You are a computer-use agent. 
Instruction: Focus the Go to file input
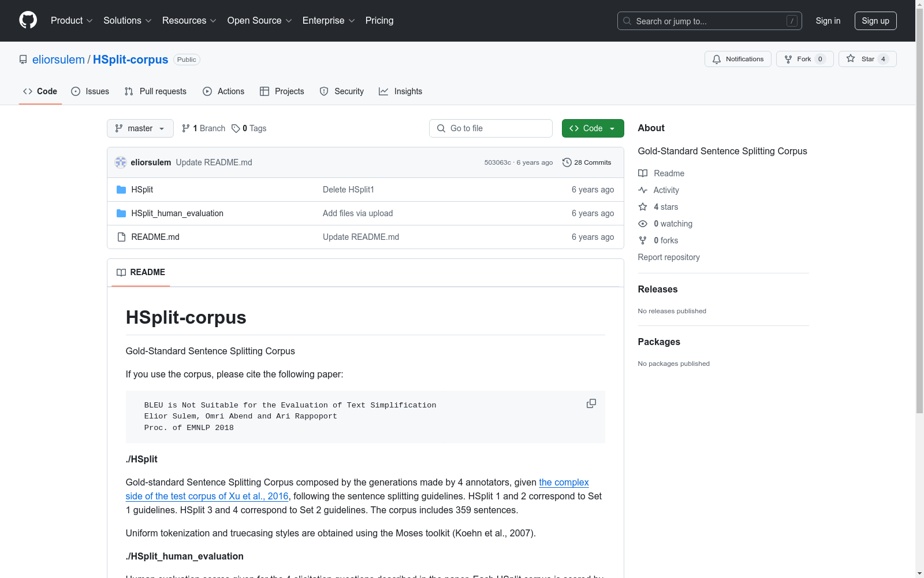pos(491,128)
